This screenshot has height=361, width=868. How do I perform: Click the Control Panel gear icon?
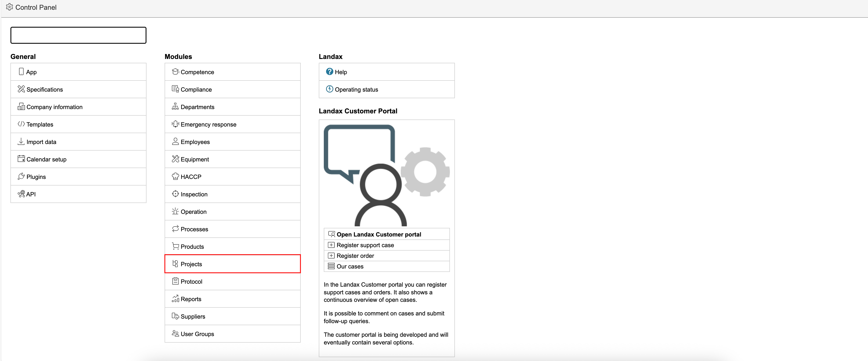10,7
